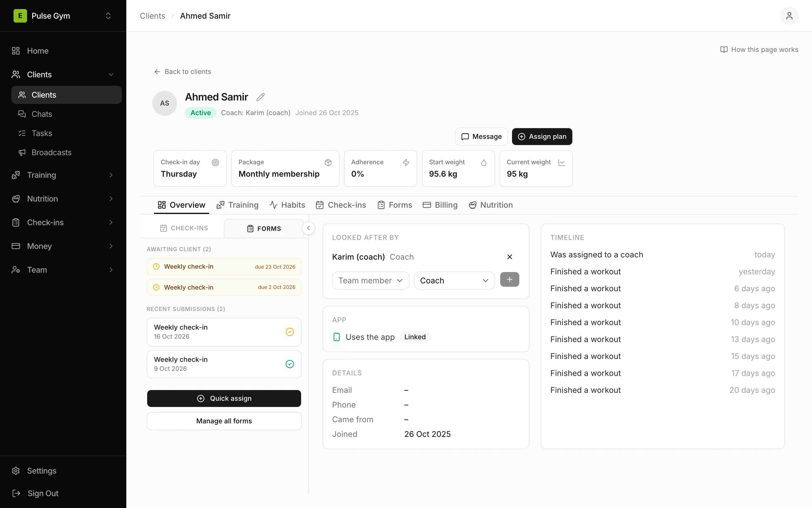Image resolution: width=812 pixels, height=508 pixels.
Task: Click the Quick assign button
Action: click(224, 398)
